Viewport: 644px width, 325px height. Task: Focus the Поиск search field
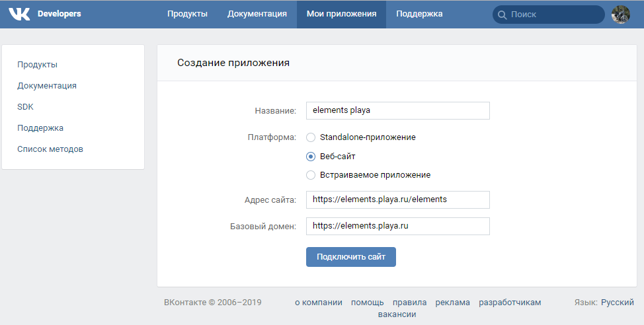(x=548, y=15)
